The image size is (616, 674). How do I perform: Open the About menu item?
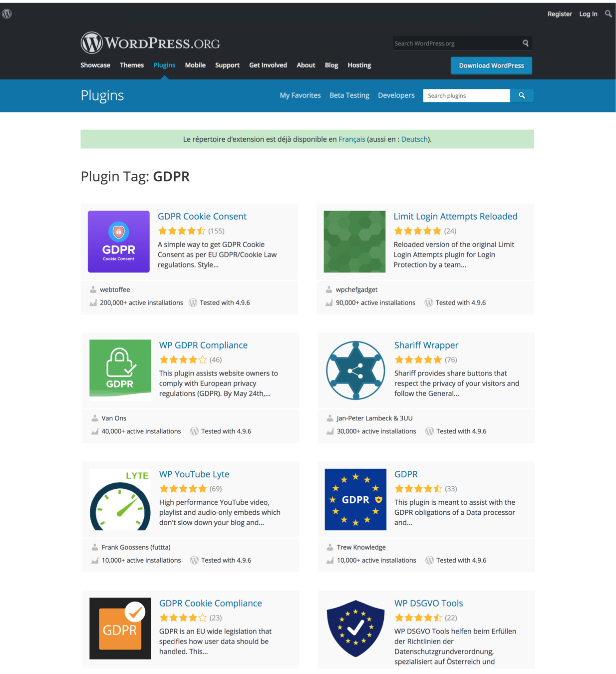(306, 65)
